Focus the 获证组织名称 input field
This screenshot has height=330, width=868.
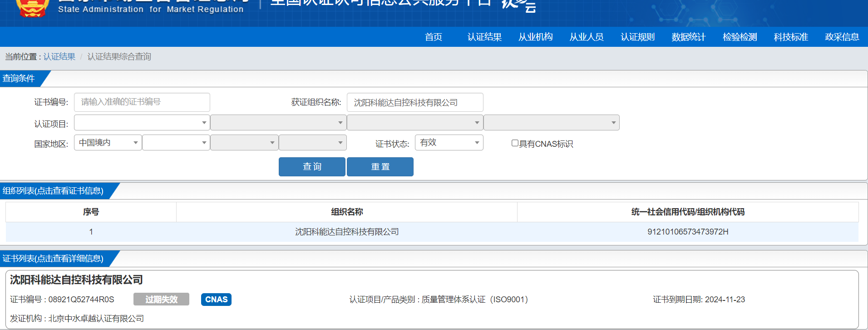(415, 102)
